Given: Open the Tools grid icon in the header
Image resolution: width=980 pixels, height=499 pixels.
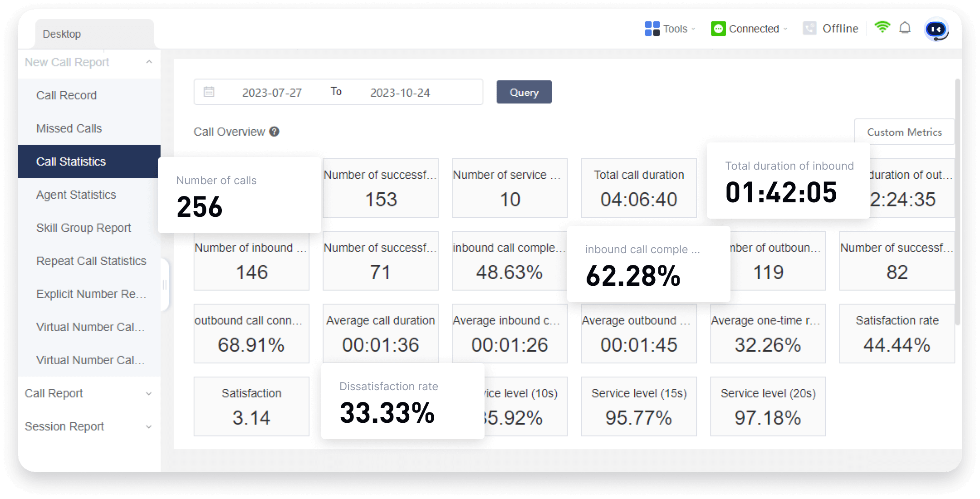Looking at the screenshot, I should (652, 29).
